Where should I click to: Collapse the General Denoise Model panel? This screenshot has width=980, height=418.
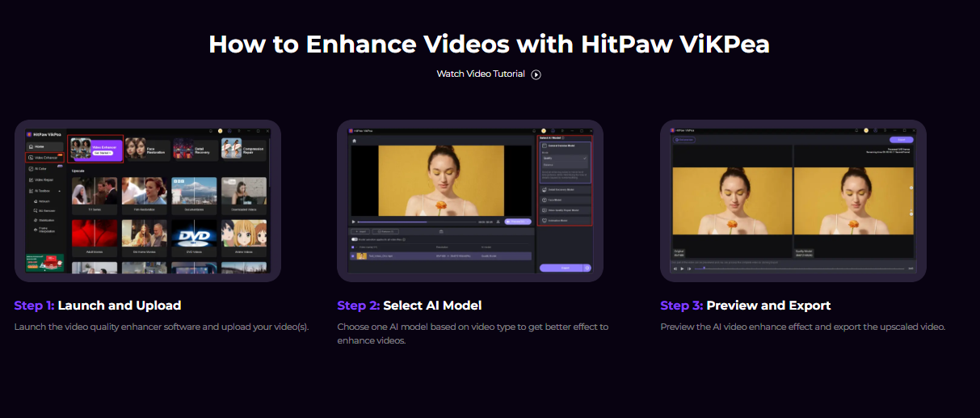(565, 146)
